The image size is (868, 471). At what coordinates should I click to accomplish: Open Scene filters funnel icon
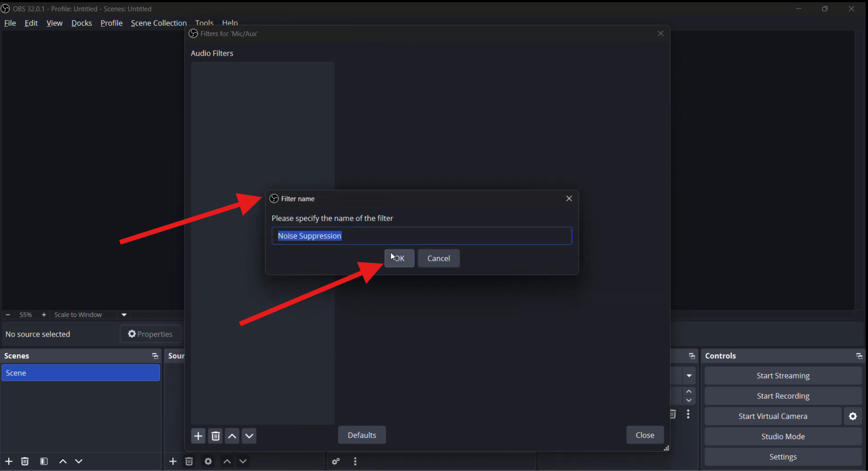[44, 461]
